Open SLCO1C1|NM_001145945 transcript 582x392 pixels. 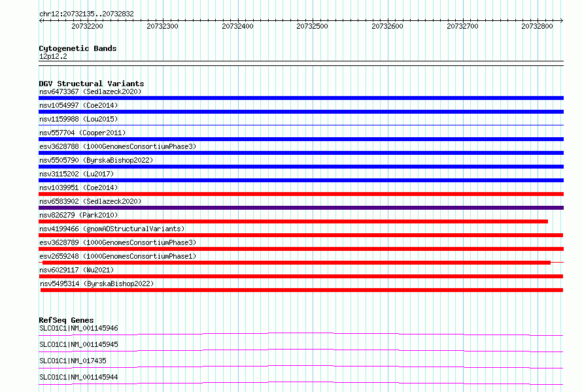point(78,344)
